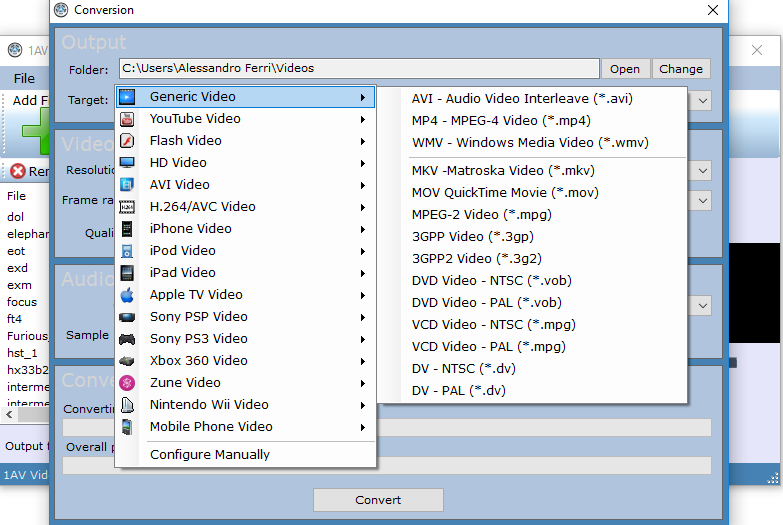Pick VCD Video - PAL format
The height and width of the screenshot is (525, 783).
click(x=532, y=347)
